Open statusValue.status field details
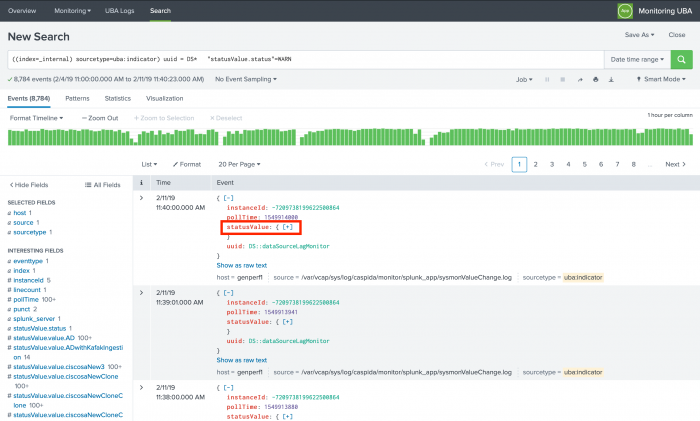Viewport: 700px width, 421px height. click(x=40, y=329)
